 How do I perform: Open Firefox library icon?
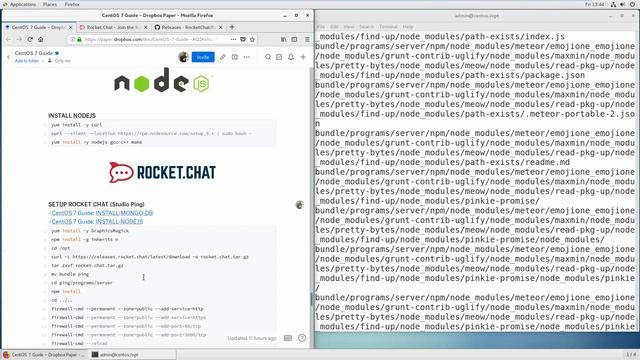[x=284, y=39]
